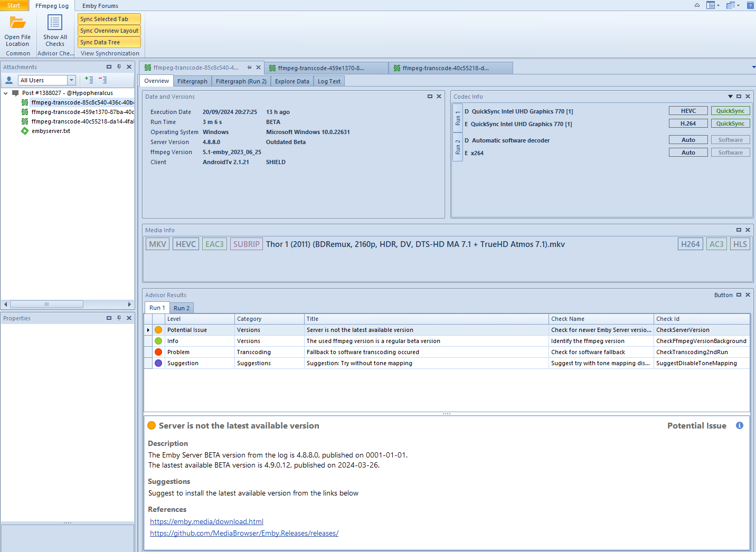Open the All Users dropdown
The image size is (756, 552).
pos(71,80)
